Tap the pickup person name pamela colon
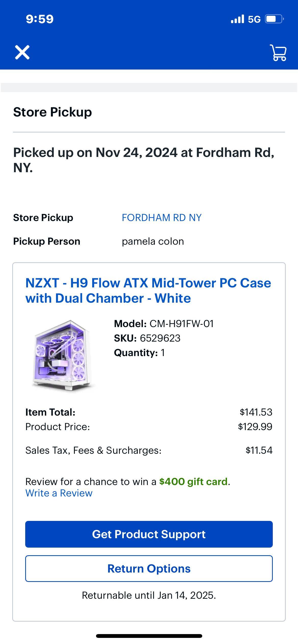 [x=153, y=241]
